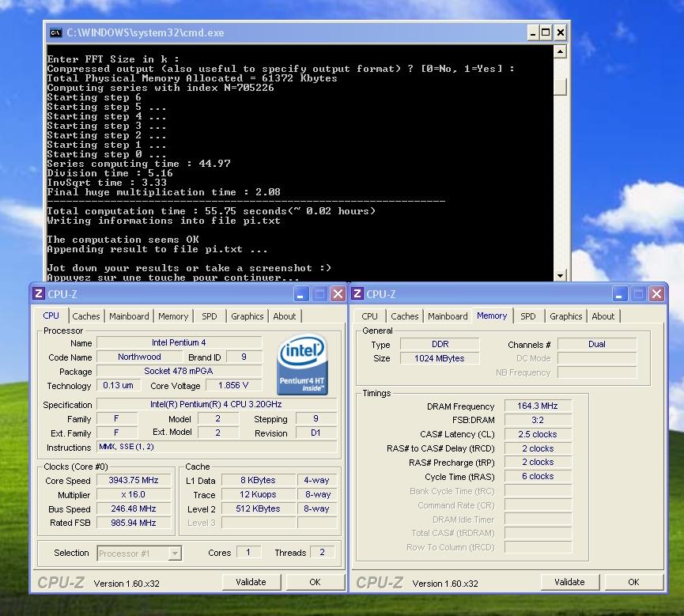Click the Specification field Pentium 4 3.20GHz
This screenshot has height=616, width=684.
(x=217, y=404)
